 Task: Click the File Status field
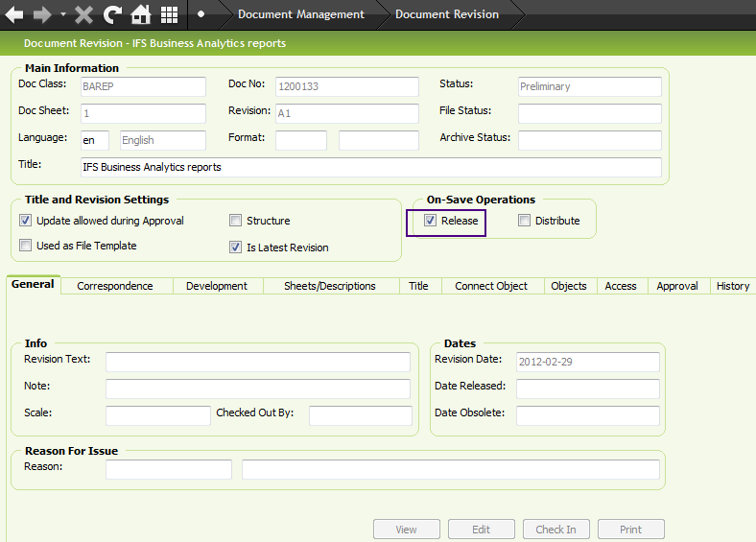coord(590,113)
